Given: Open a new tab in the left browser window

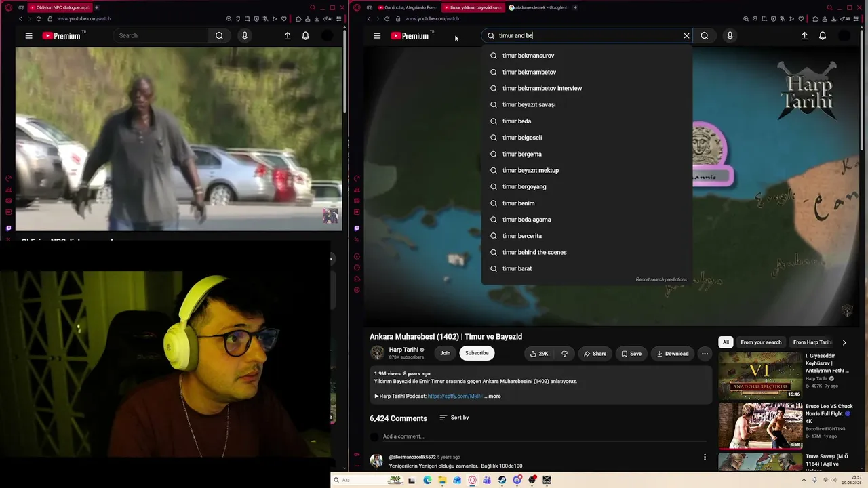Looking at the screenshot, I should pos(96,7).
